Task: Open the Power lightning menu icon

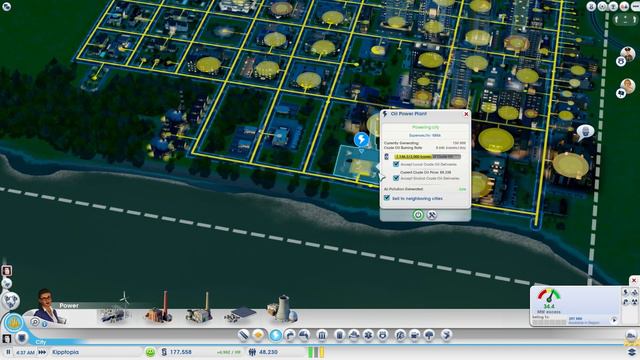Action: point(276,335)
